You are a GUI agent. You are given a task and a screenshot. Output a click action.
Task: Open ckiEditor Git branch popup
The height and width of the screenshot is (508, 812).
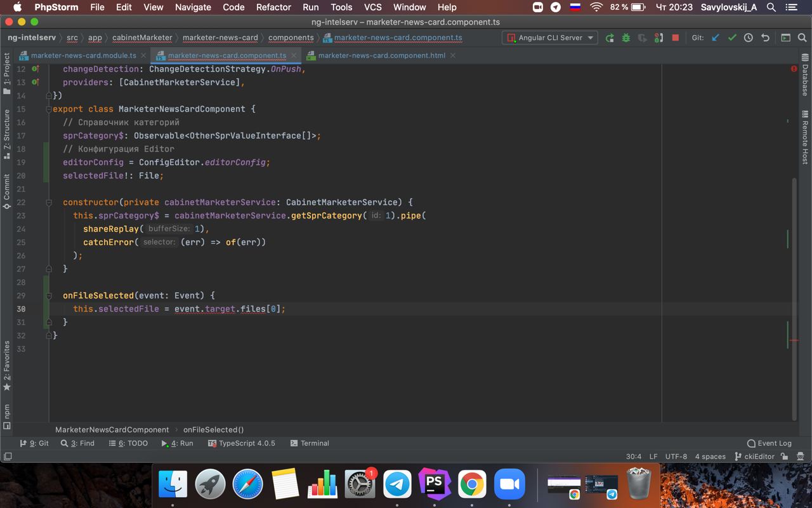(x=755, y=457)
